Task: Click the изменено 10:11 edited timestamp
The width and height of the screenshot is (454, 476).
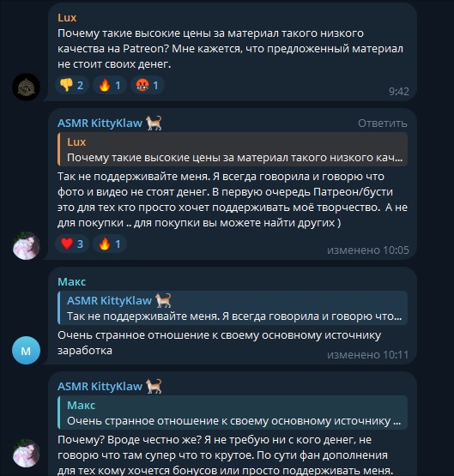Action: coord(368,355)
